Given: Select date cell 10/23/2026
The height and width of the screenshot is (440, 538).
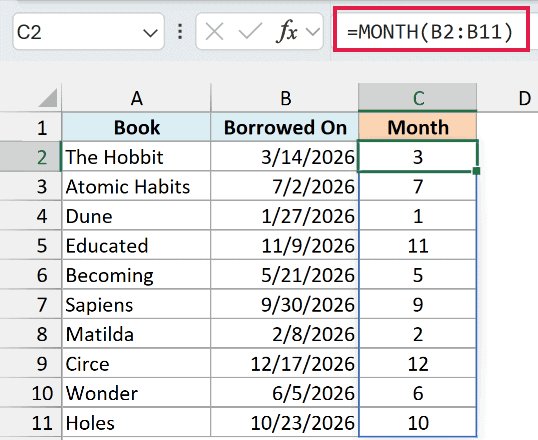Looking at the screenshot, I should pyautogui.click(x=285, y=422).
